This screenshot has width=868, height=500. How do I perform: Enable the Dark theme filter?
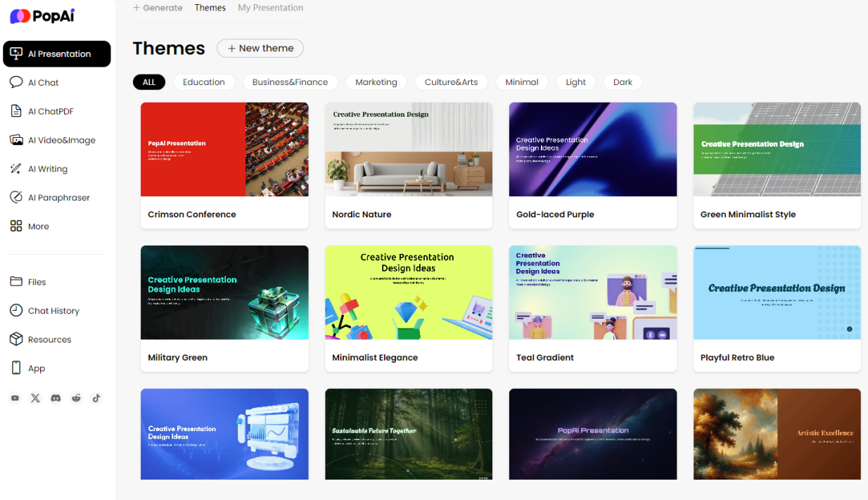623,82
